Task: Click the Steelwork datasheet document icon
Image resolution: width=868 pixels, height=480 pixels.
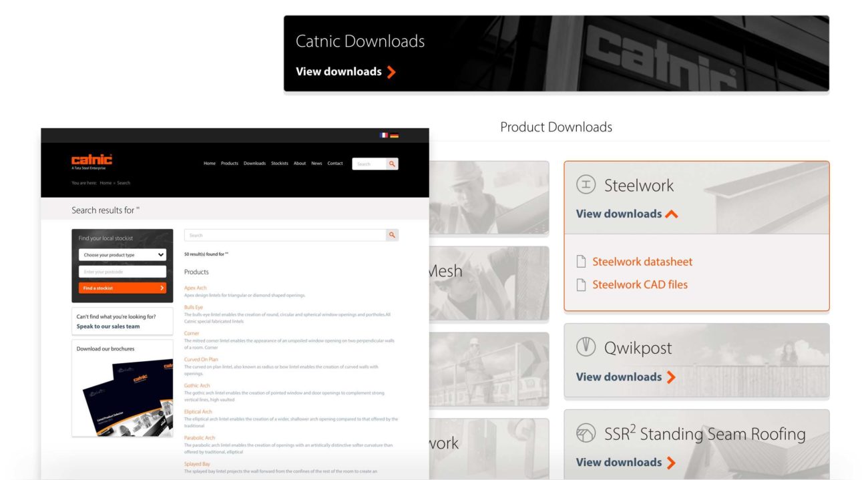Action: (x=581, y=262)
